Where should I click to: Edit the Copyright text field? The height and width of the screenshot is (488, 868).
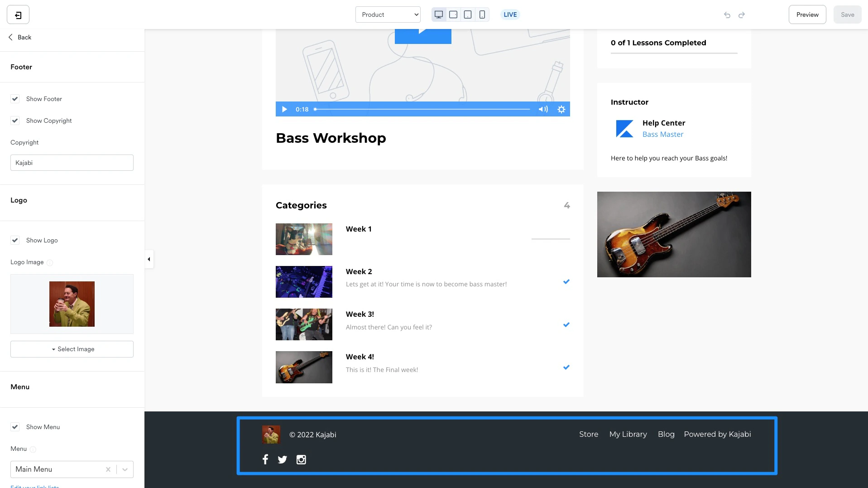72,163
